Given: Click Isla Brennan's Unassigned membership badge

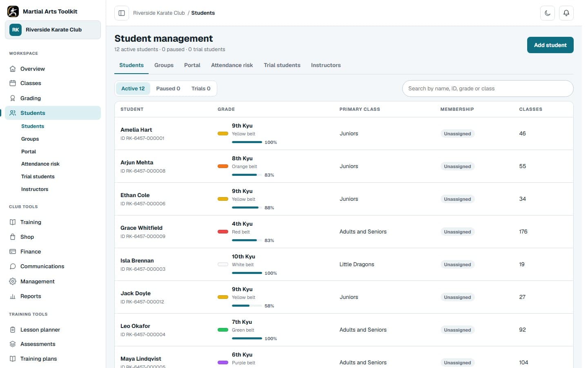Looking at the screenshot, I should [457, 265].
